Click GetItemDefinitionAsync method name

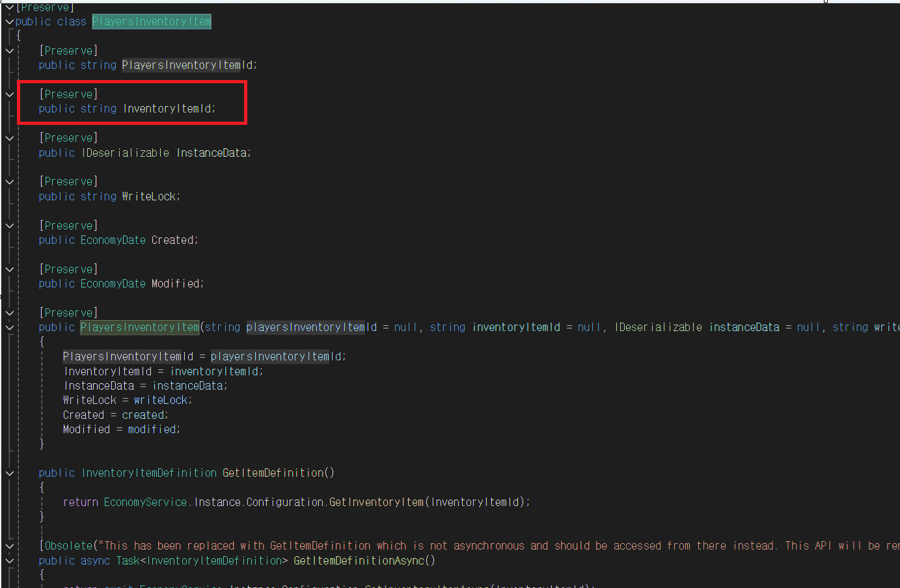coord(359,561)
